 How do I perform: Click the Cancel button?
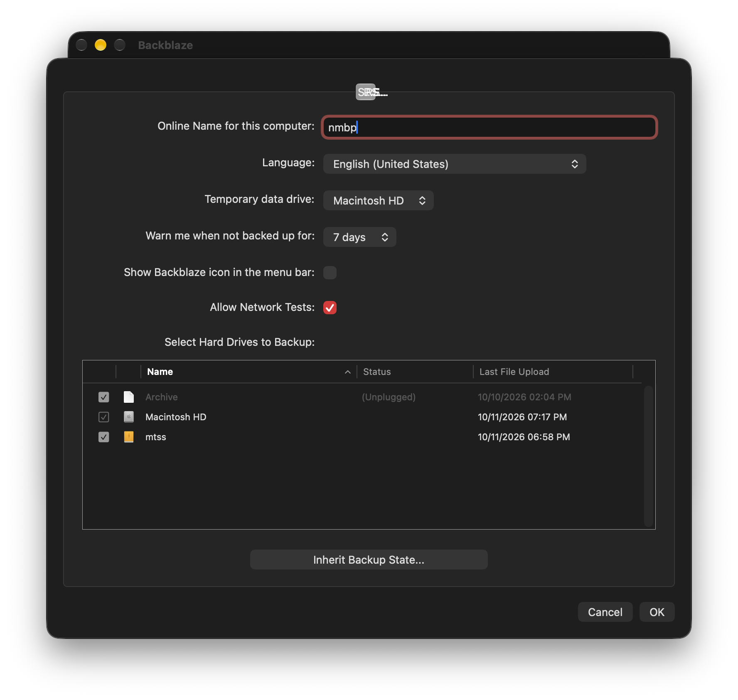pos(605,612)
